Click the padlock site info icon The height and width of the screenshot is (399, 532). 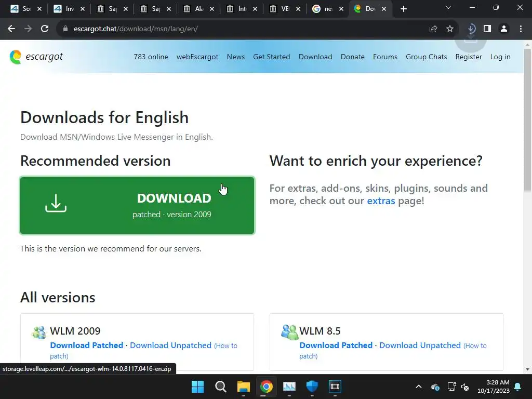(65, 29)
